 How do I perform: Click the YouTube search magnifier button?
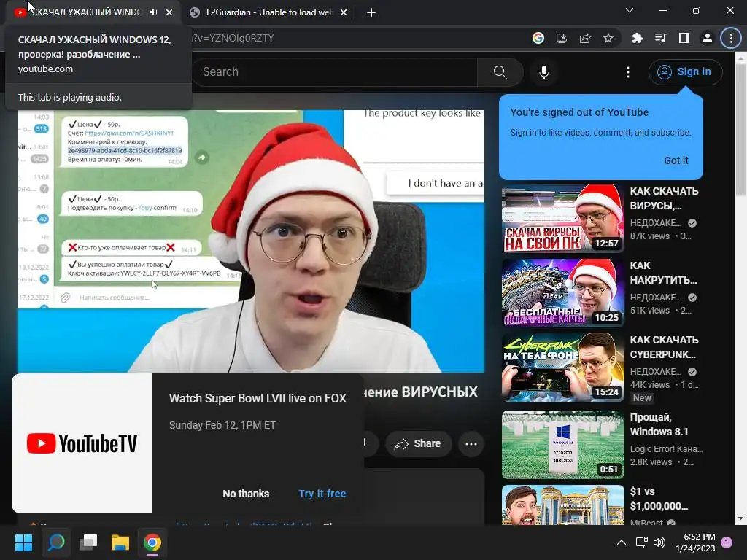tap(500, 72)
